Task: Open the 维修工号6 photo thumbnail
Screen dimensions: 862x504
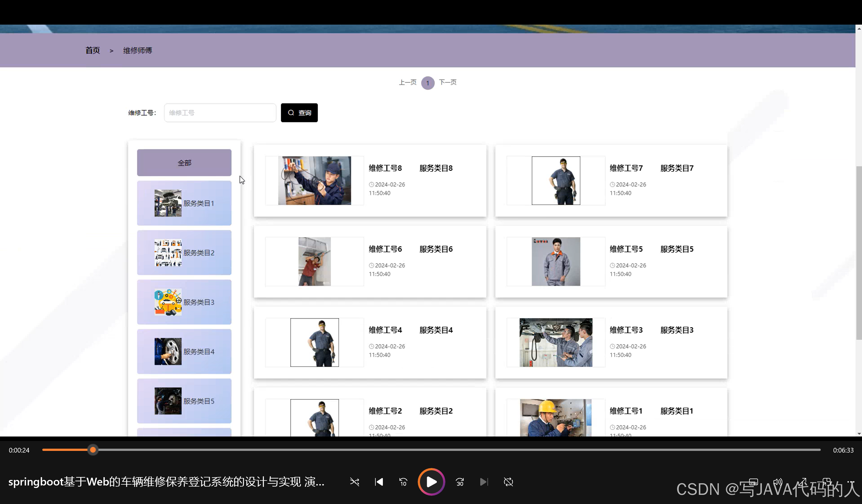Action: click(x=314, y=262)
